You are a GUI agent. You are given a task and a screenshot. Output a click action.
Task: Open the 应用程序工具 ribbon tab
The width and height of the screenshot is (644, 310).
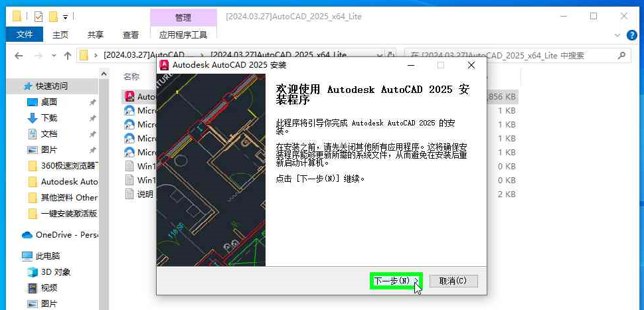(x=183, y=35)
